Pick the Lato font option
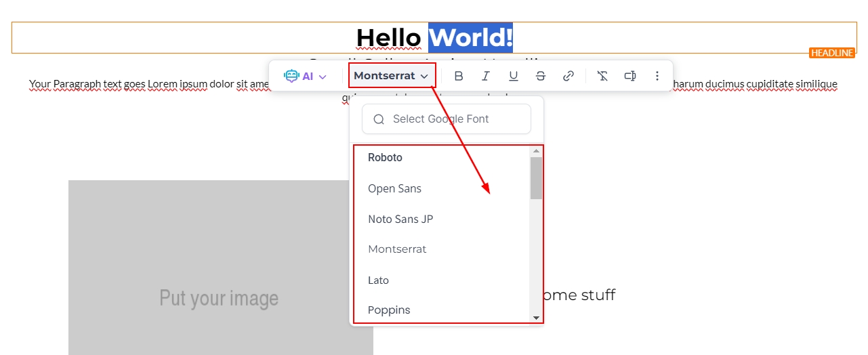 [x=378, y=280]
